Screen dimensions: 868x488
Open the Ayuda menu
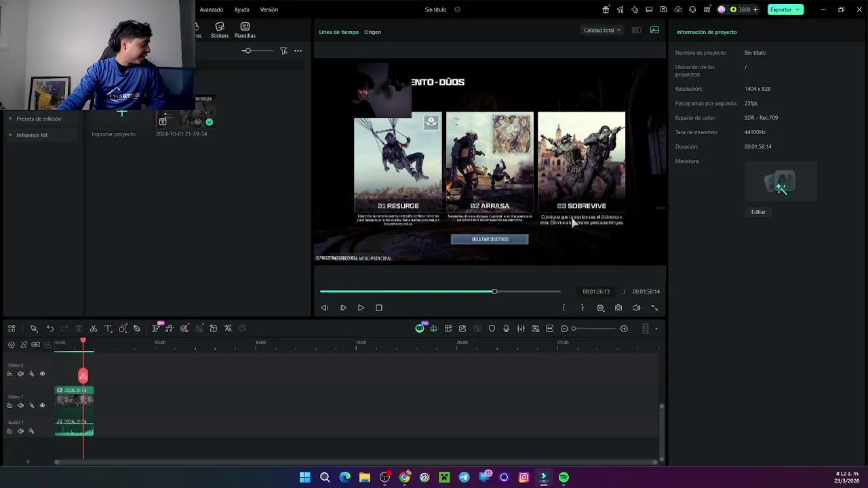[x=241, y=9]
